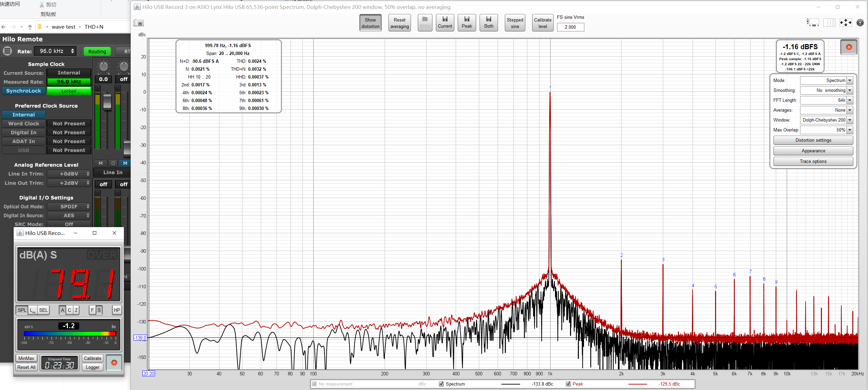This screenshot has height=390, width=868.
Task: Open the Hilo Remote hamburger menu
Action: tap(7, 51)
